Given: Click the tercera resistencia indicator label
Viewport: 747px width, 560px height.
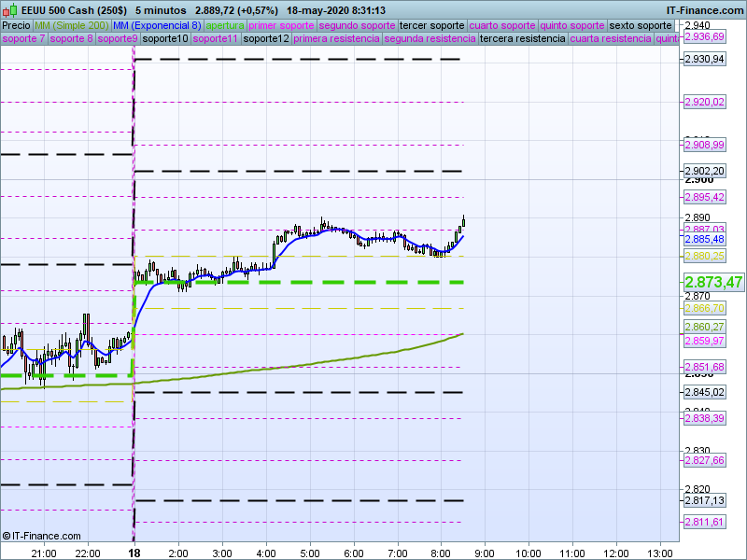Looking at the screenshot, I should [x=522, y=39].
